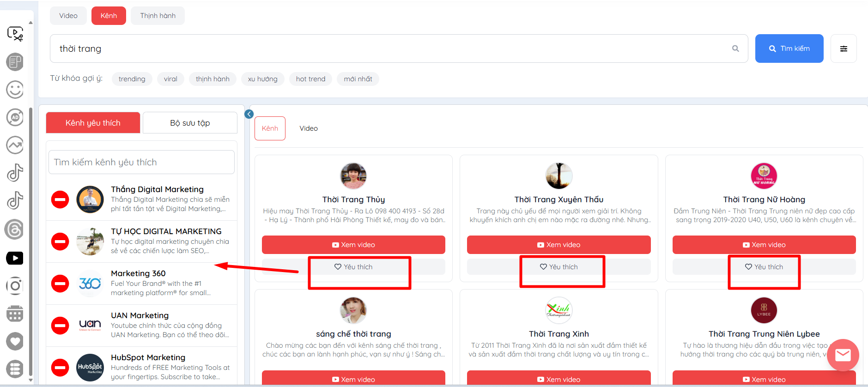
Task: Favorite the Thời Trang Thủy channel
Action: point(353,267)
